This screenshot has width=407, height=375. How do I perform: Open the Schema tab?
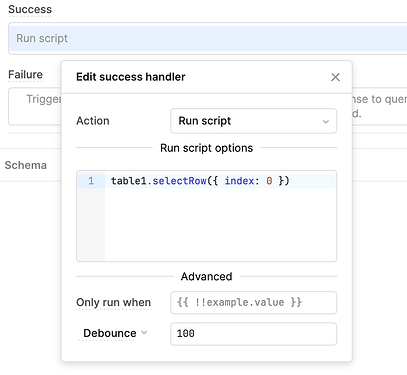point(26,165)
